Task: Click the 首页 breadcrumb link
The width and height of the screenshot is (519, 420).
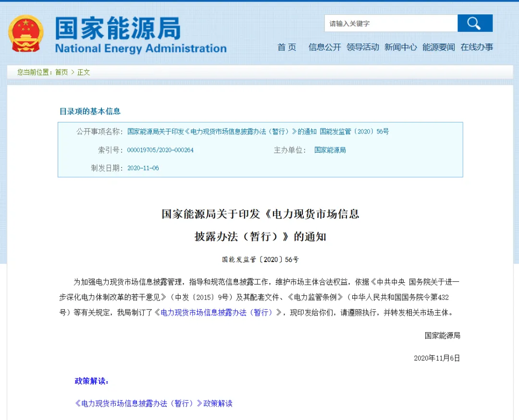Action: tap(62, 72)
